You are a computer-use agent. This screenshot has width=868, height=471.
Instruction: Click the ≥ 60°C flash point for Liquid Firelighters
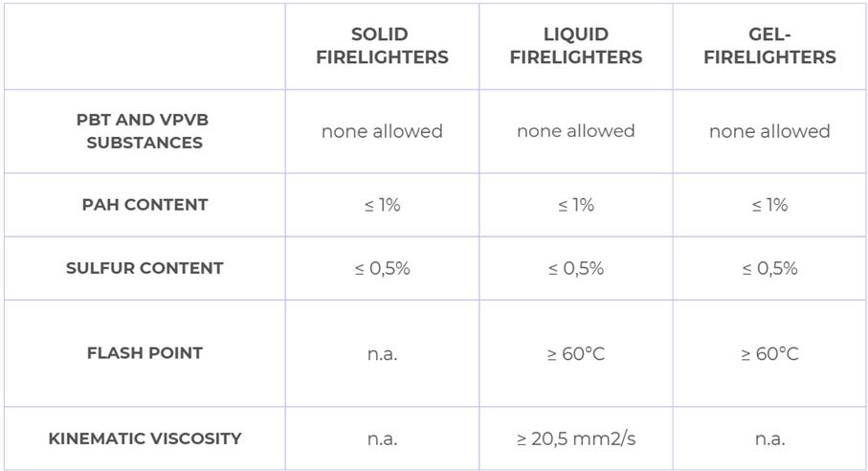[576, 353]
